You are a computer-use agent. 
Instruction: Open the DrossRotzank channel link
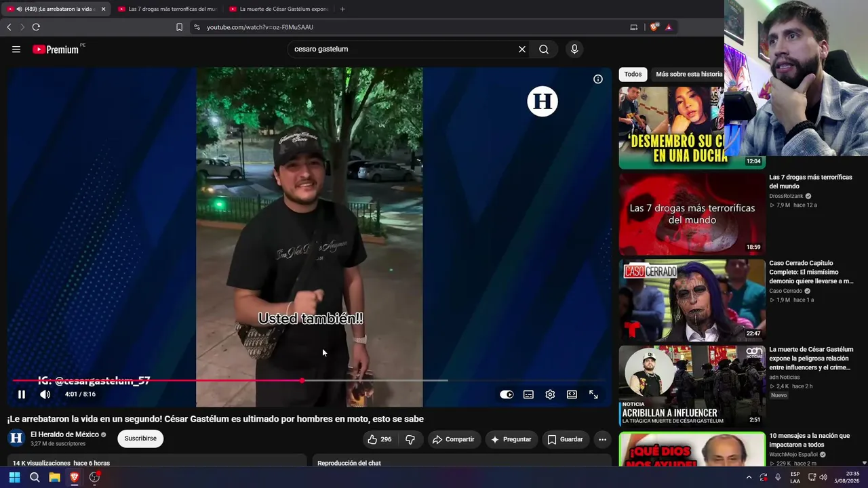pos(786,196)
